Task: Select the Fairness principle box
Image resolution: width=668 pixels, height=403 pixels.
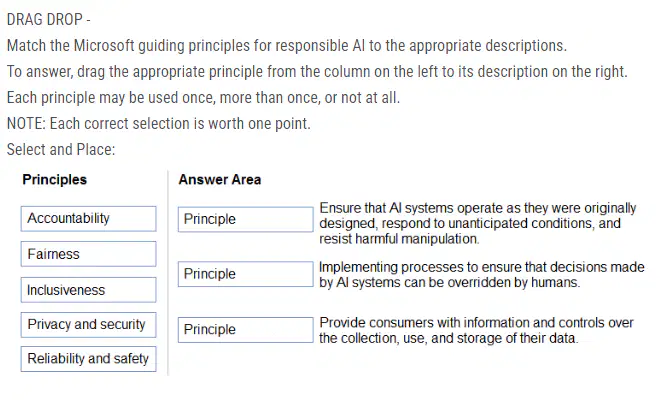Action: pyautogui.click(x=89, y=254)
